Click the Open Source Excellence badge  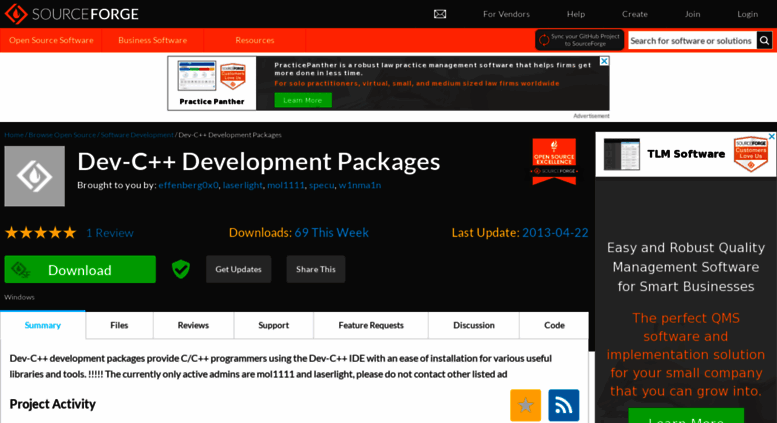[554, 161]
